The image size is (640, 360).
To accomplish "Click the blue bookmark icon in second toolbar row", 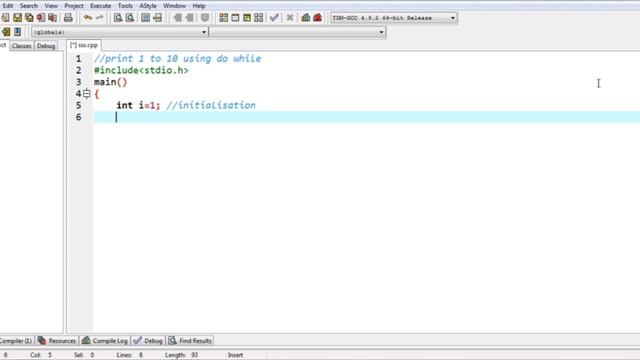I will point(18,32).
